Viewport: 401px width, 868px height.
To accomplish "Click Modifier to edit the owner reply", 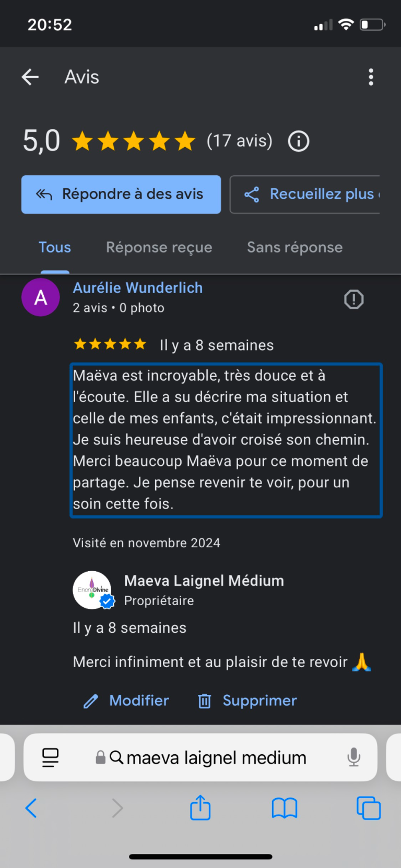I will pyautogui.click(x=127, y=701).
